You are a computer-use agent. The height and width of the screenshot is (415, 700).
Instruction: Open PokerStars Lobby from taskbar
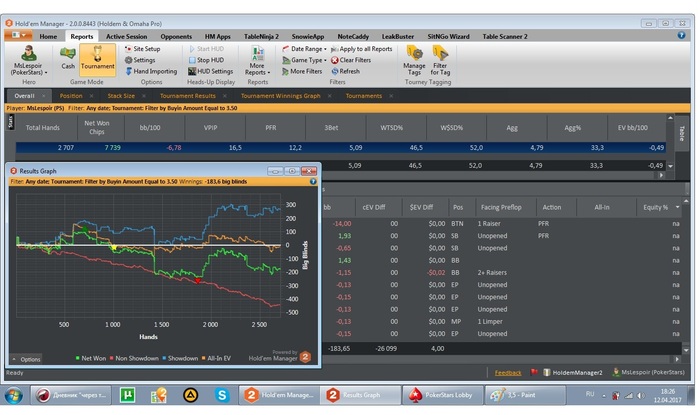(443, 395)
